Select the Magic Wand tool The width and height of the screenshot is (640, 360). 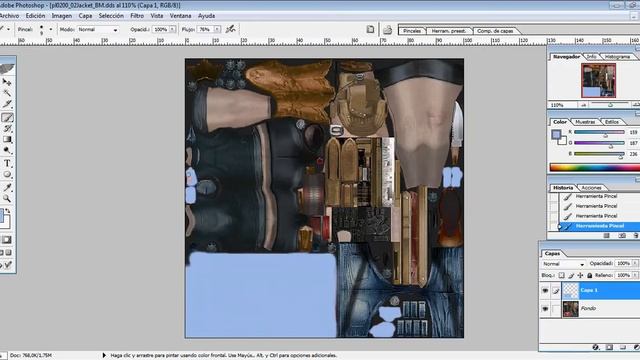(7, 93)
